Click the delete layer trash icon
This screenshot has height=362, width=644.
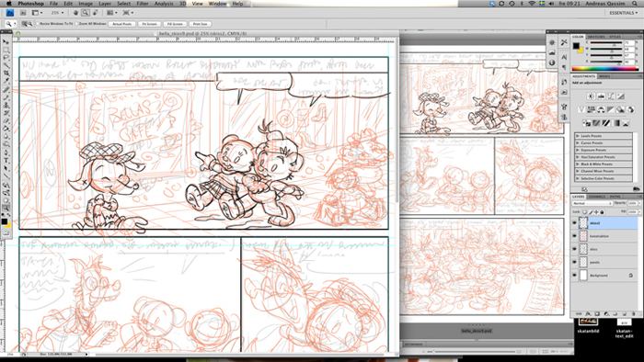(633, 313)
